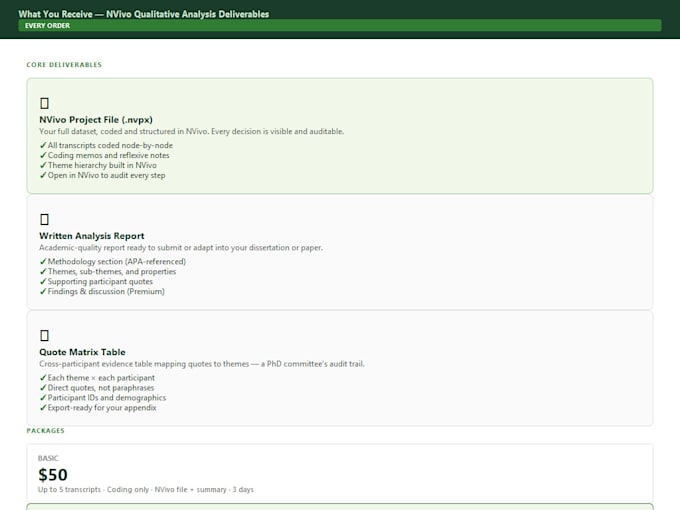
Task: Click the EVERY ORDER green banner
Action: tap(340, 26)
